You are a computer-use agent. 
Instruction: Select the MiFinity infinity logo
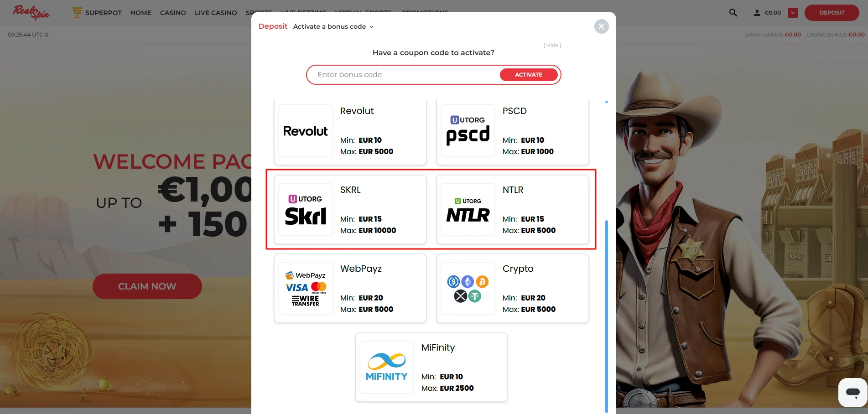point(386,367)
